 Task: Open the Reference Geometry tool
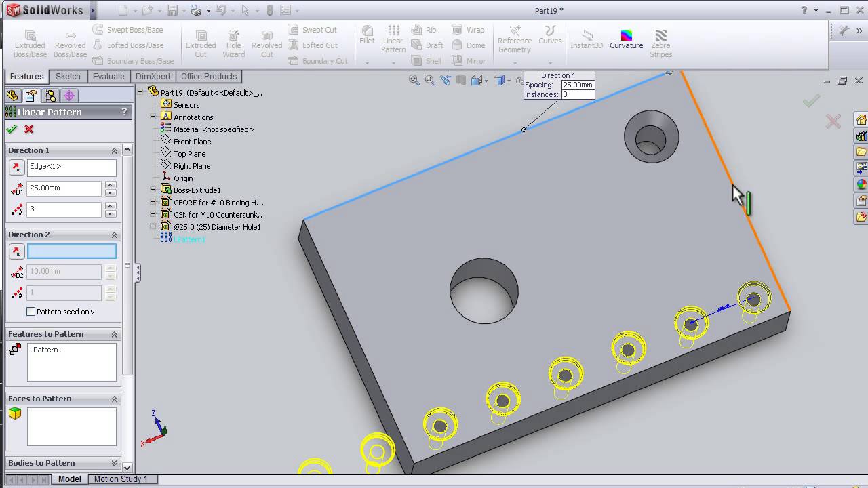tap(515, 39)
